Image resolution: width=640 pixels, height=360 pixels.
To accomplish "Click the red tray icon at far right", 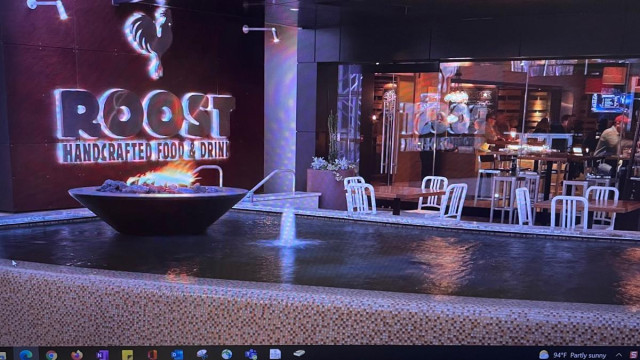I will [x=634, y=355].
